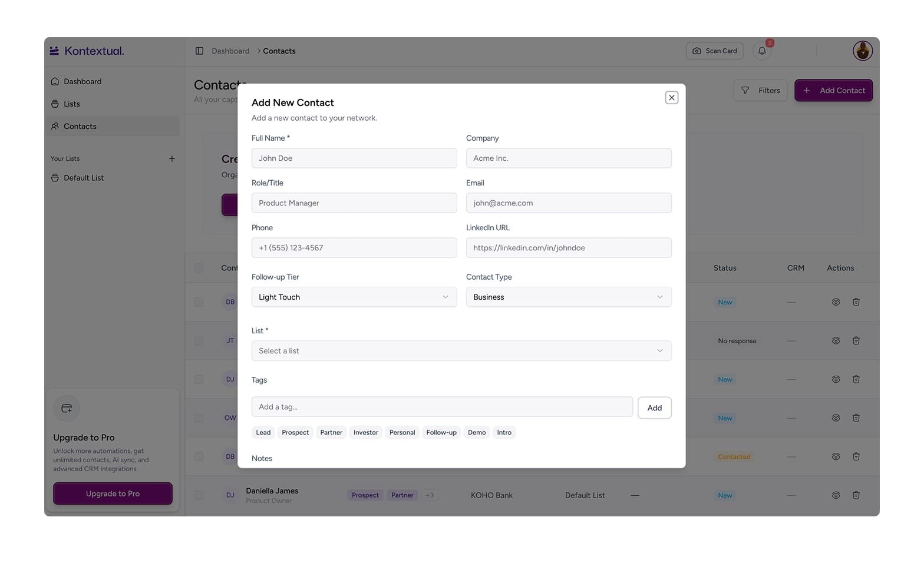This screenshot has width=924, height=580.
Task: Select the Personal tag suggestion
Action: (x=402, y=432)
